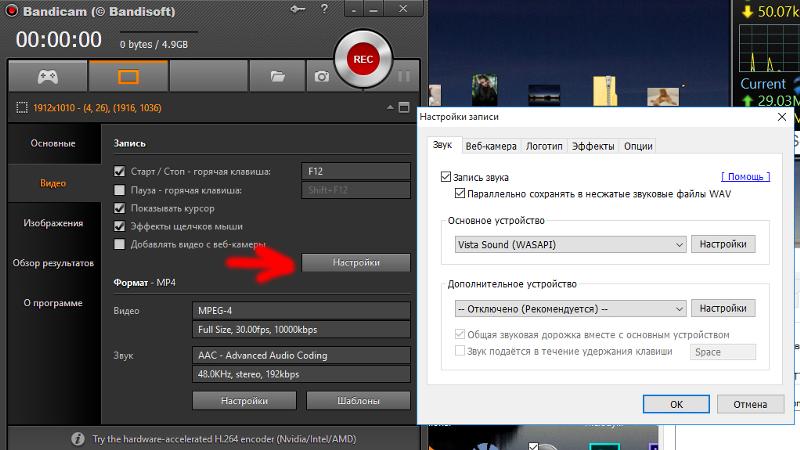Toggle Start/Stop hotkey checkbox

119,171
